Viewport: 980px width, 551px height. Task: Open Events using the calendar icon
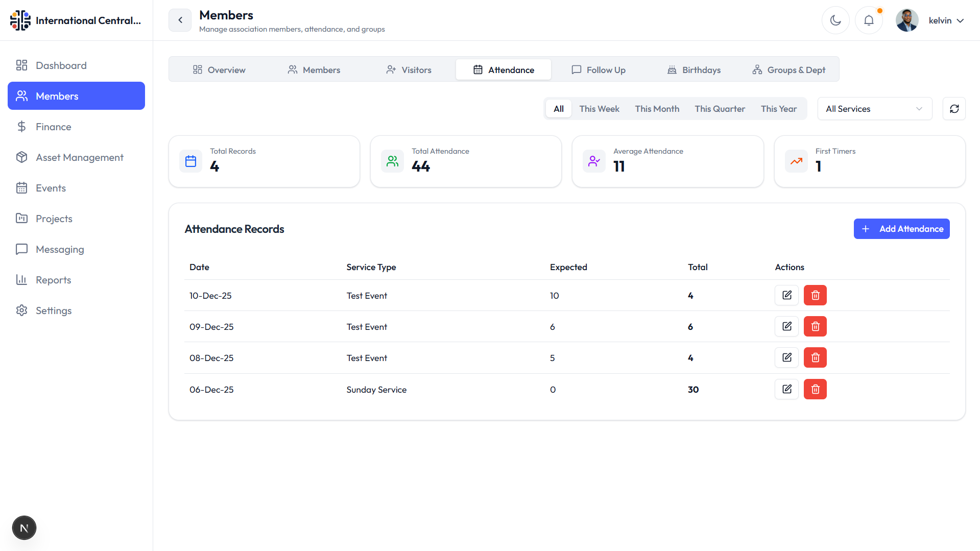(x=22, y=187)
